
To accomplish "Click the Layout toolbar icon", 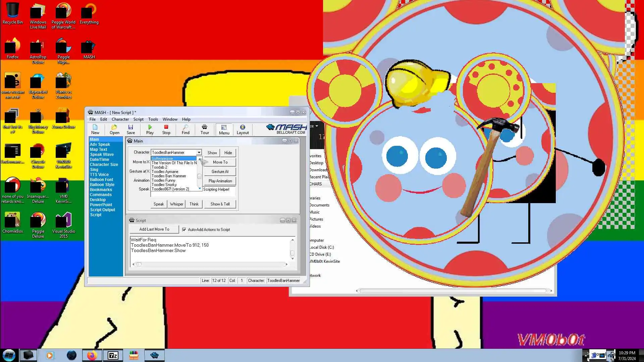I will pyautogui.click(x=243, y=129).
